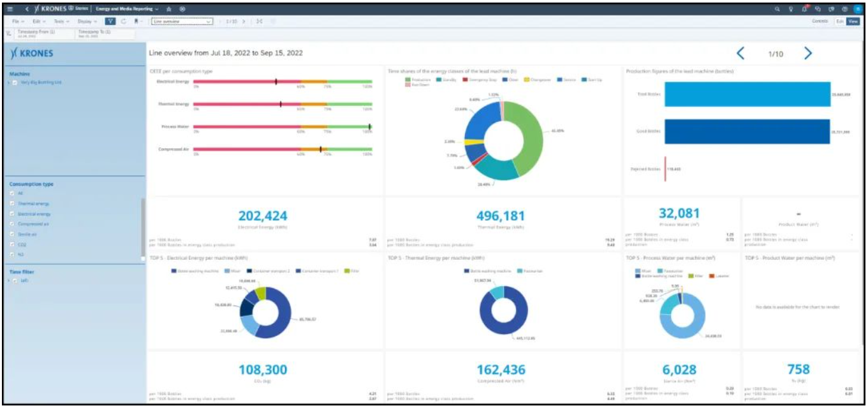Open the Energy and Media Reporting dropdown
Image resolution: width=868 pixels, height=408 pixels.
(x=128, y=9)
